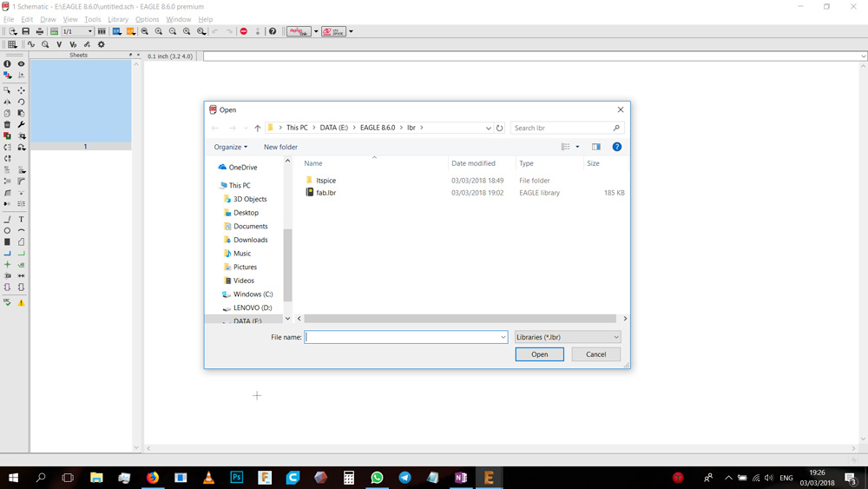The height and width of the screenshot is (489, 868).
Task: Click the Up one level arrow
Action: point(258,128)
